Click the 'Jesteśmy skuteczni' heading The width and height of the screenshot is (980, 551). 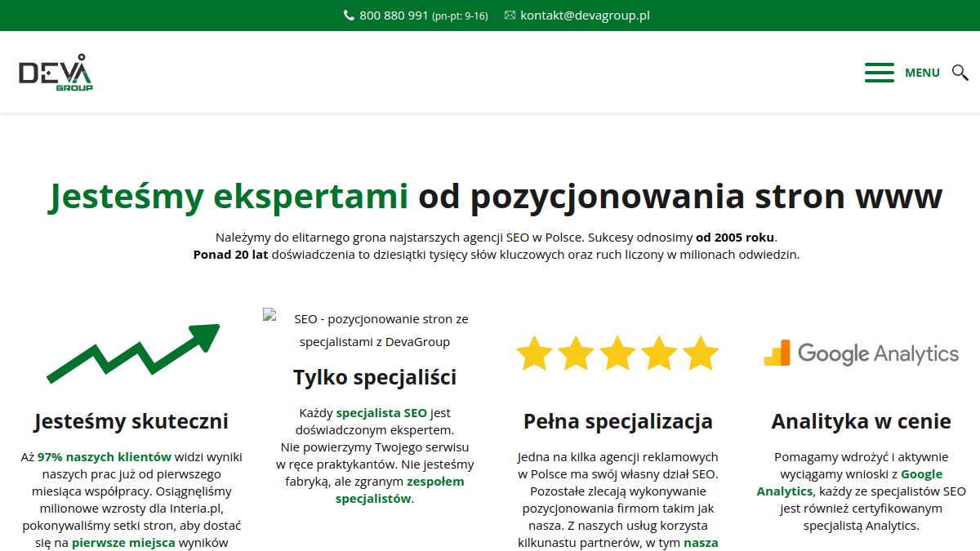(x=131, y=422)
